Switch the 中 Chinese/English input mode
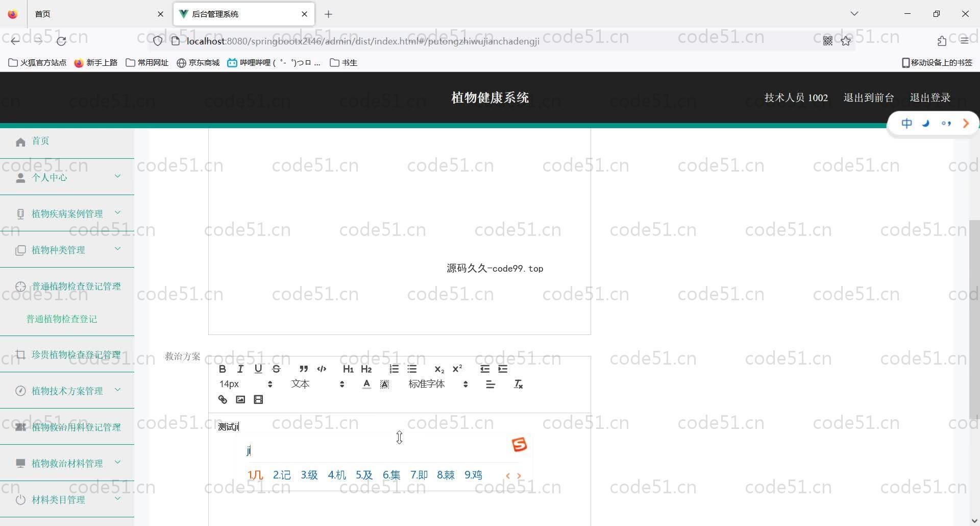980x526 pixels. pyautogui.click(x=906, y=123)
